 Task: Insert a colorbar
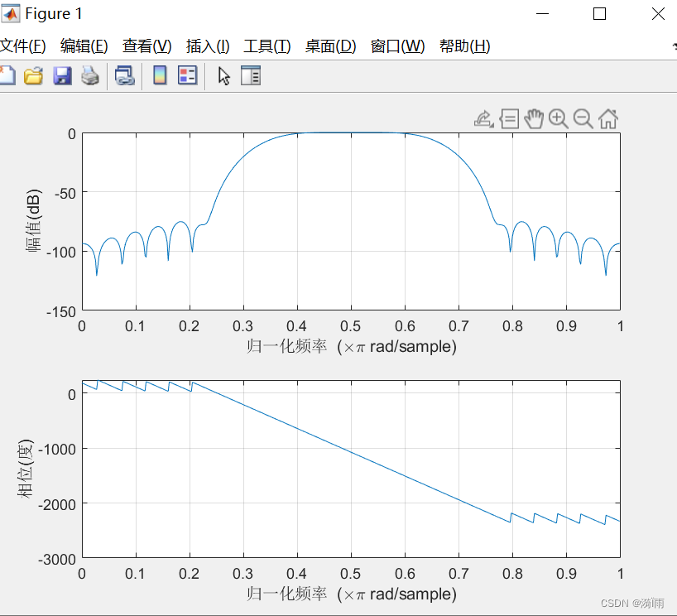point(159,75)
